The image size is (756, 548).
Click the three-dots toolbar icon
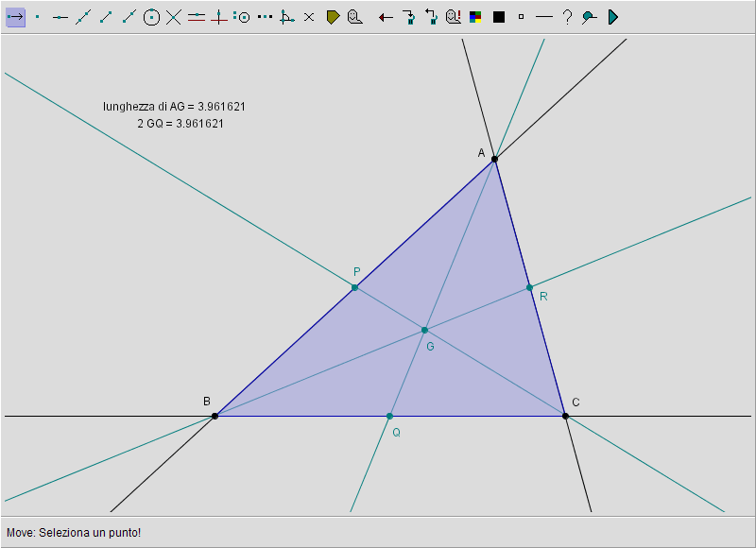point(265,17)
